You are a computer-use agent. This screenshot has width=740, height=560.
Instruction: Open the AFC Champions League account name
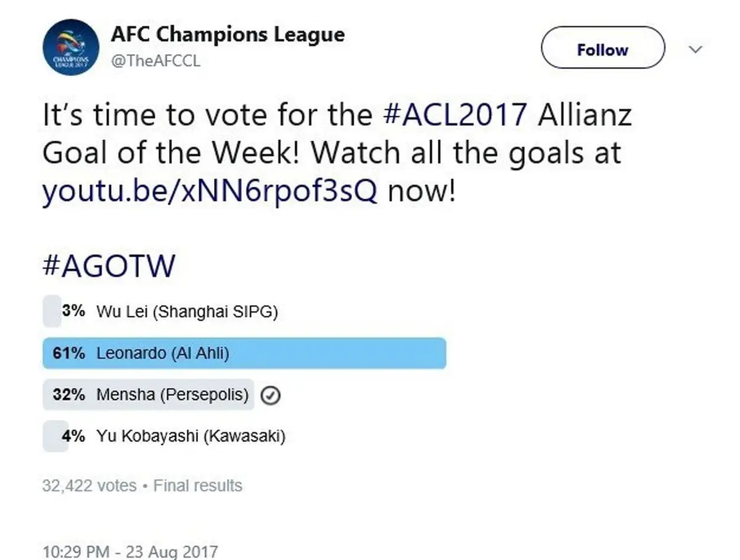coord(228,34)
